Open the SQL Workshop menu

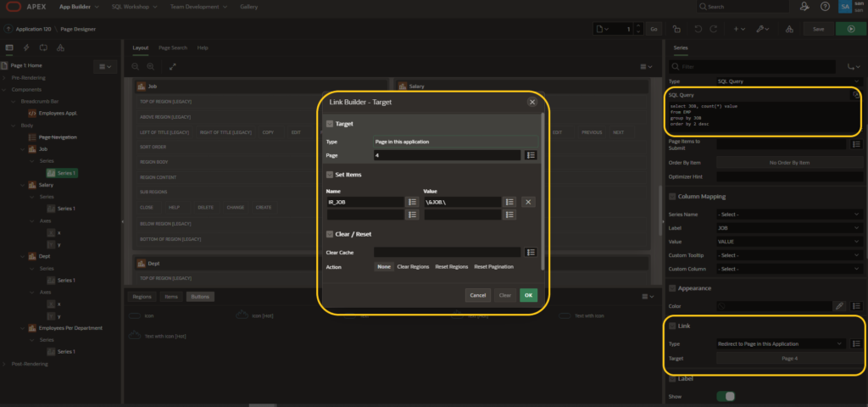click(x=131, y=7)
